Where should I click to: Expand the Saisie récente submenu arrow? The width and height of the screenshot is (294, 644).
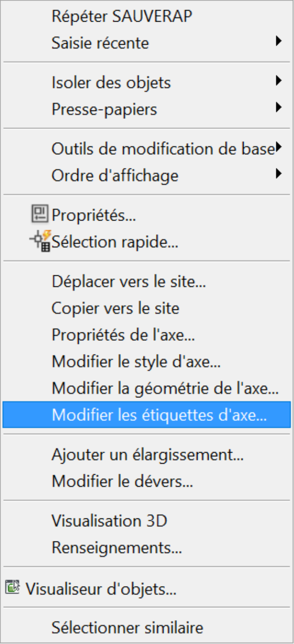[278, 42]
